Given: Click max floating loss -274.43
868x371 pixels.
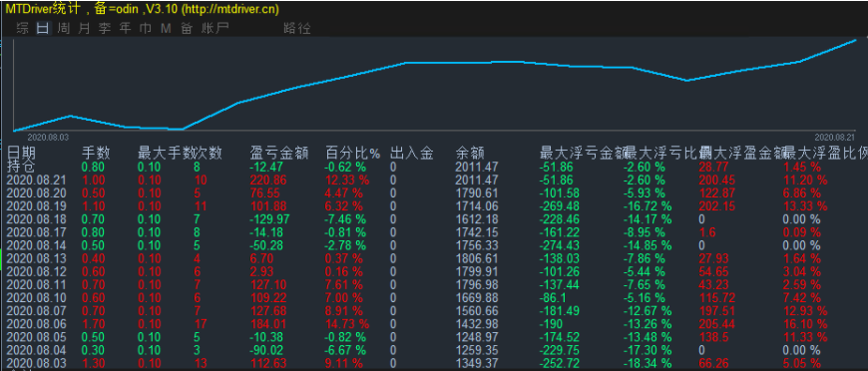Looking at the screenshot, I should 560,245.
